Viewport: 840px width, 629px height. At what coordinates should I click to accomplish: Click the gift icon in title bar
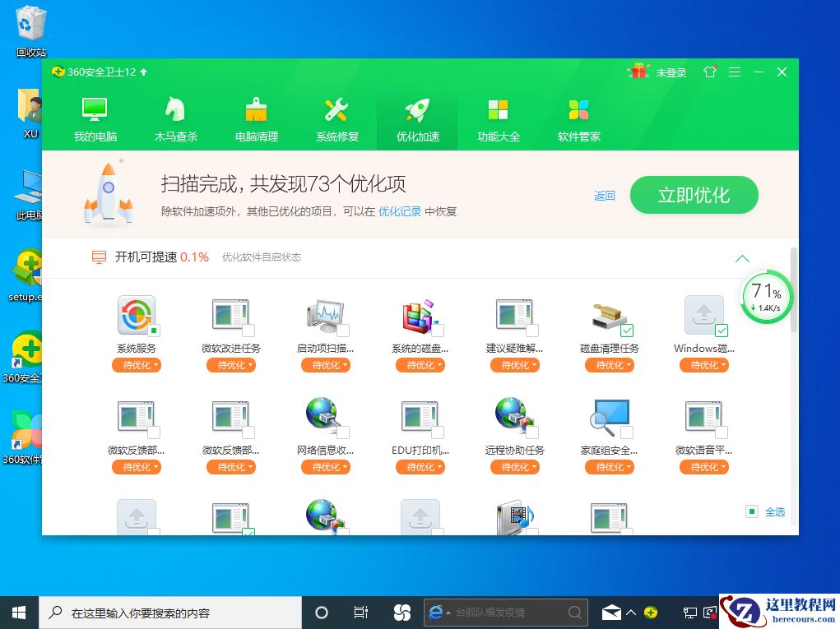click(639, 72)
